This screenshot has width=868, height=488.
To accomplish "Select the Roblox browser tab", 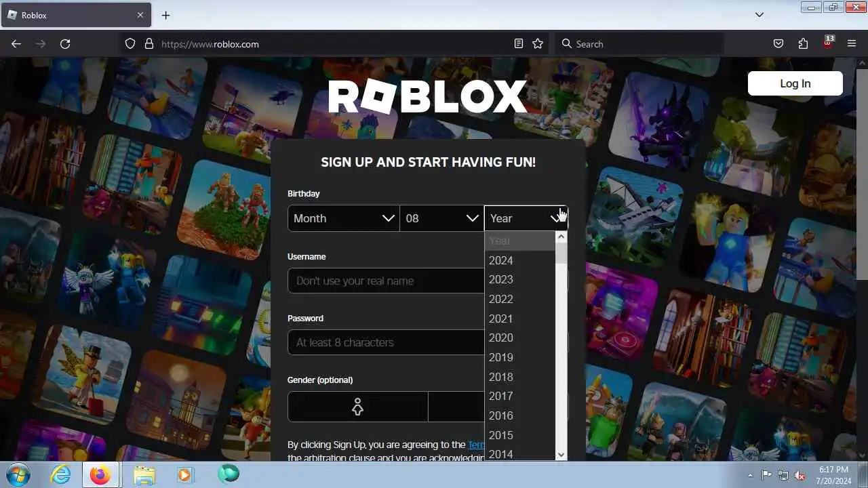I will (75, 15).
